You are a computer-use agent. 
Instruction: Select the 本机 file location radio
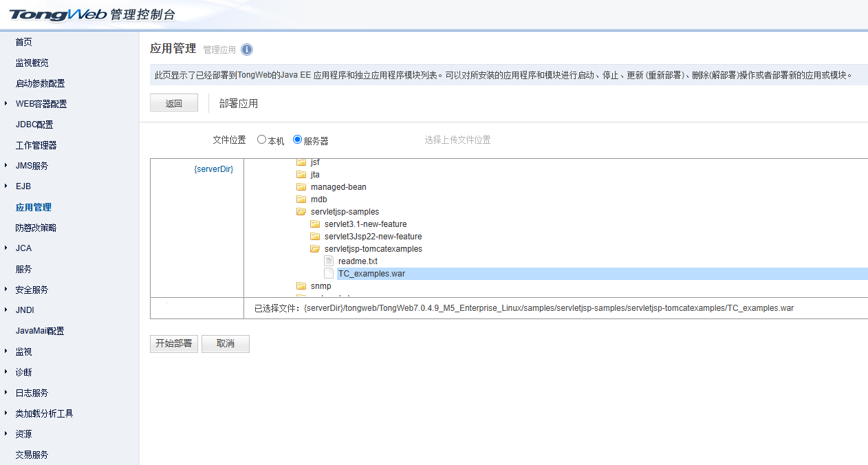click(261, 140)
